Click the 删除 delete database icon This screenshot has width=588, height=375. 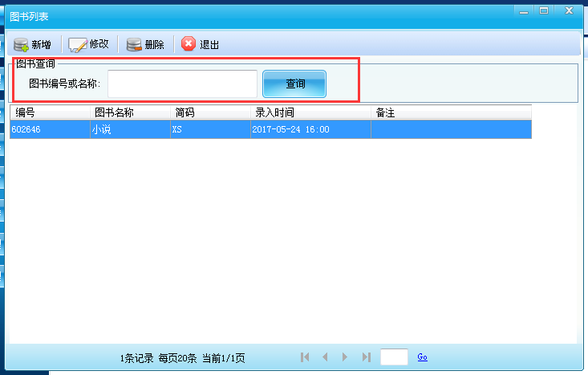134,45
